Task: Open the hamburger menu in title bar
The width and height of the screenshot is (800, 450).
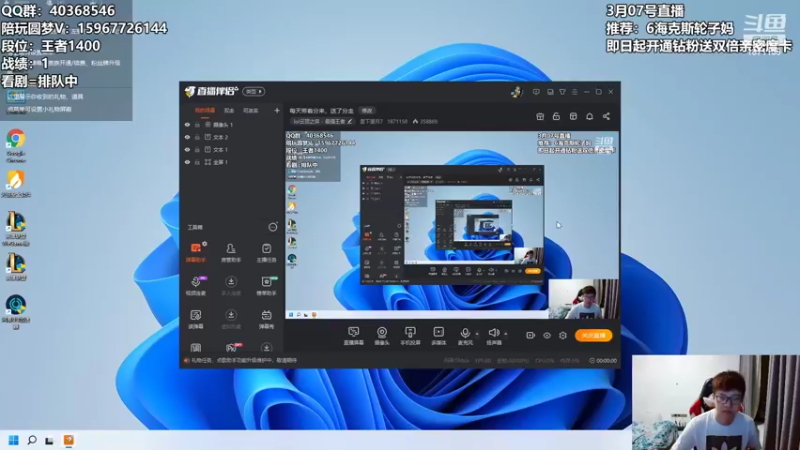Action: coord(574,92)
